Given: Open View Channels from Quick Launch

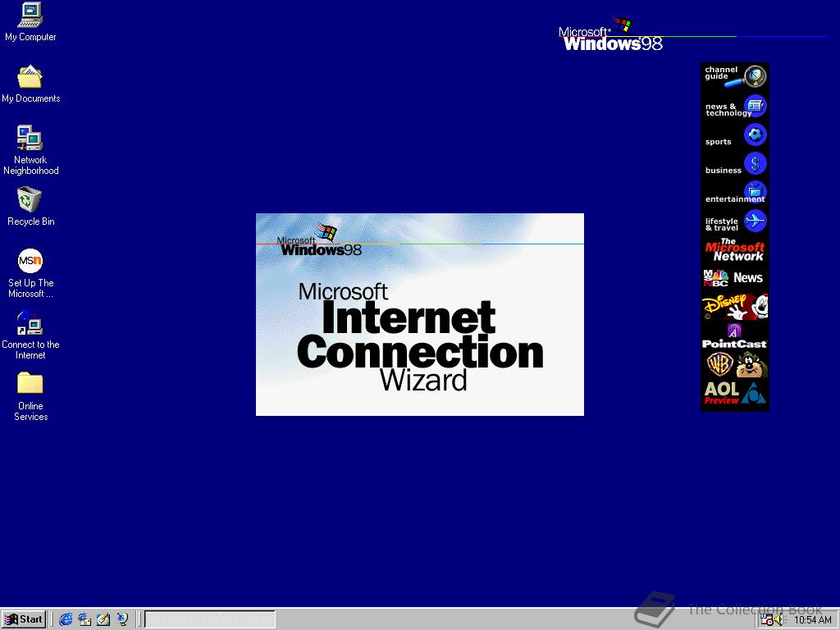Looking at the screenshot, I should 122,619.
